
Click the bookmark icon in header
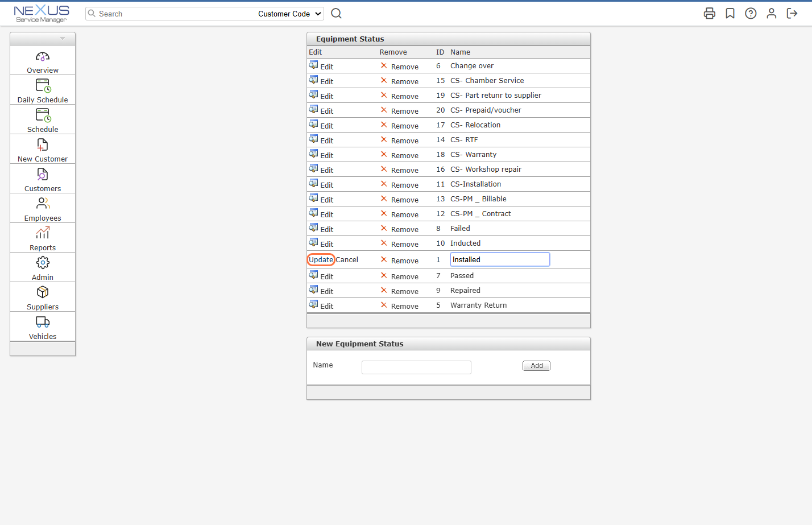coord(730,14)
